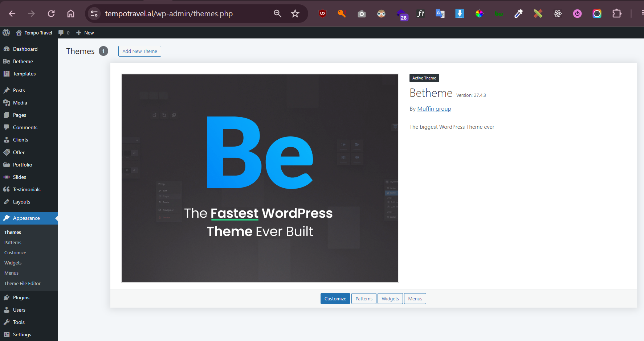Click the eyedropper color picker extension
This screenshot has width=644, height=341.
[x=518, y=14]
